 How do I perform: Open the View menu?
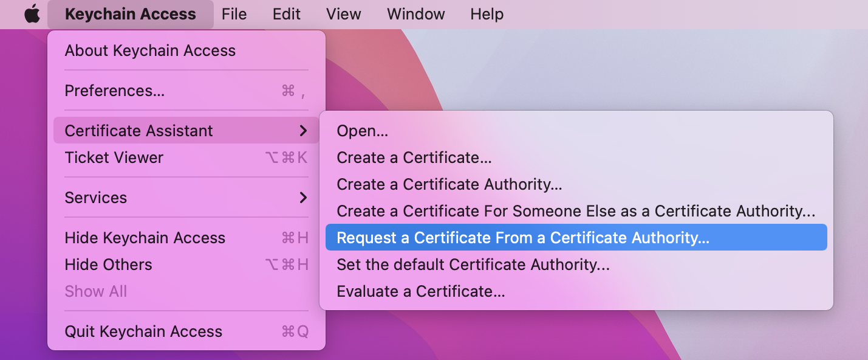point(343,14)
